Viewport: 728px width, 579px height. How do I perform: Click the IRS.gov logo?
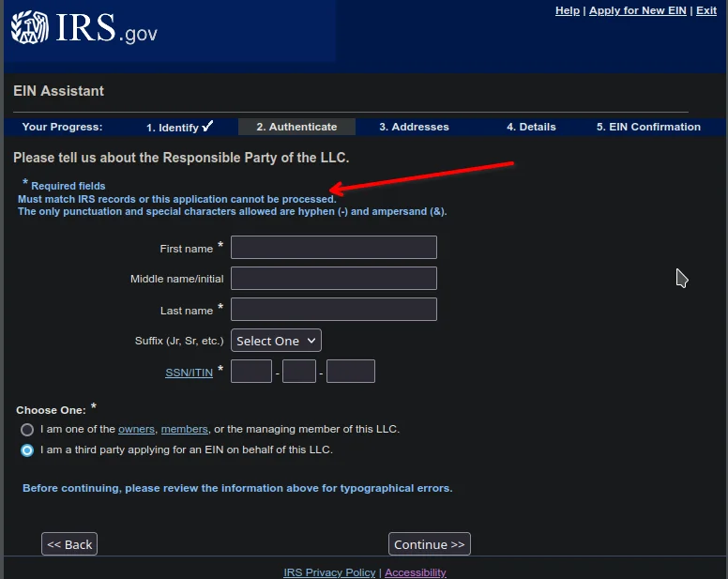(x=84, y=28)
